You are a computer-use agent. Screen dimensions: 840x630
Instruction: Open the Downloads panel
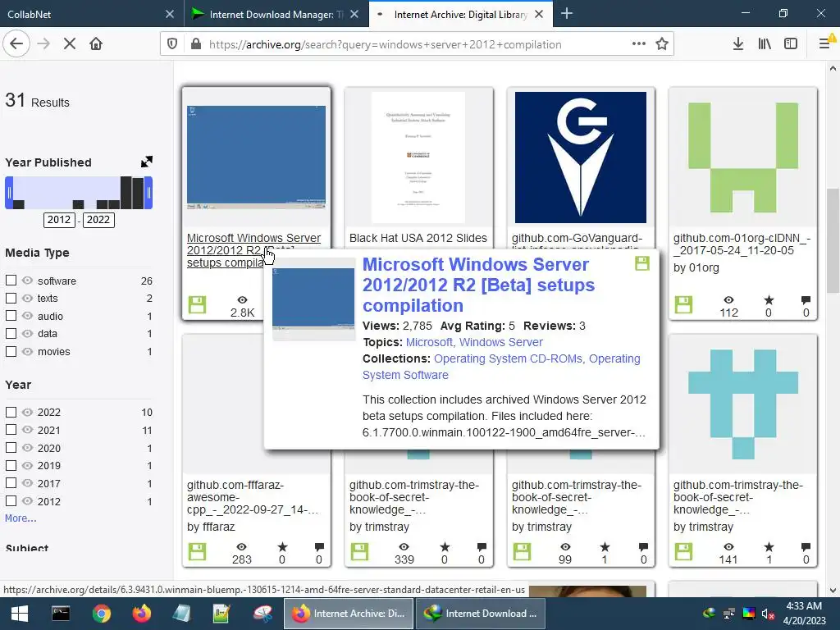738,44
